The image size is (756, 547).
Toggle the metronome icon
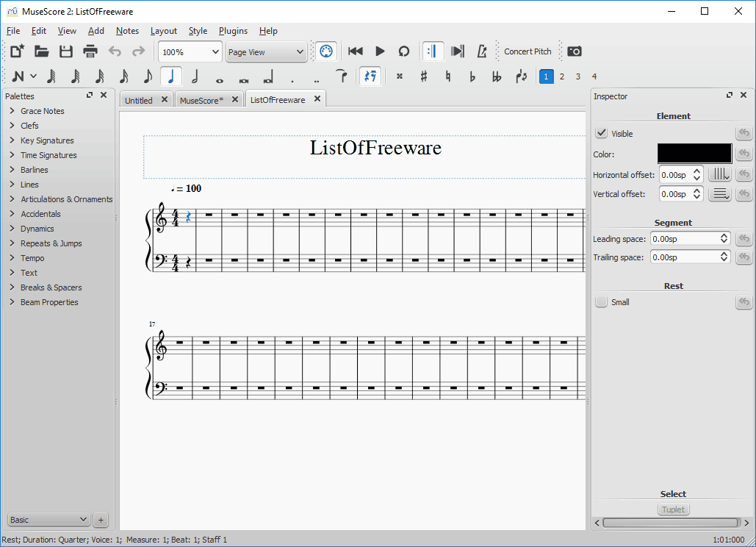click(482, 51)
